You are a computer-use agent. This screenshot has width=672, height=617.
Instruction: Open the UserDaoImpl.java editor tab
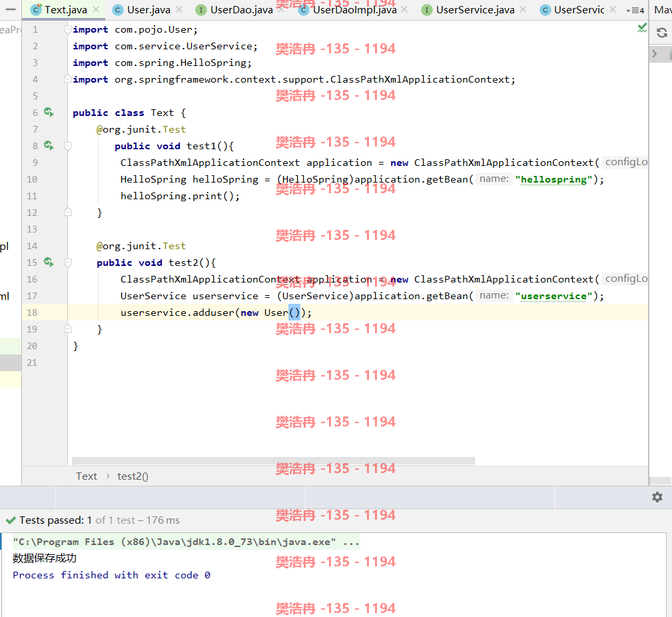pos(354,9)
